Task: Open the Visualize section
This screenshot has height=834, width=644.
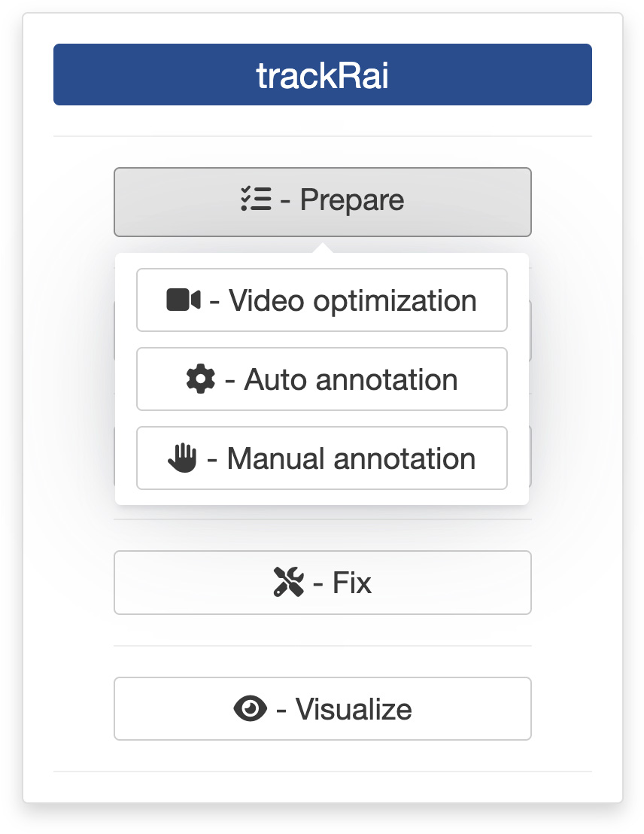Action: [322, 708]
